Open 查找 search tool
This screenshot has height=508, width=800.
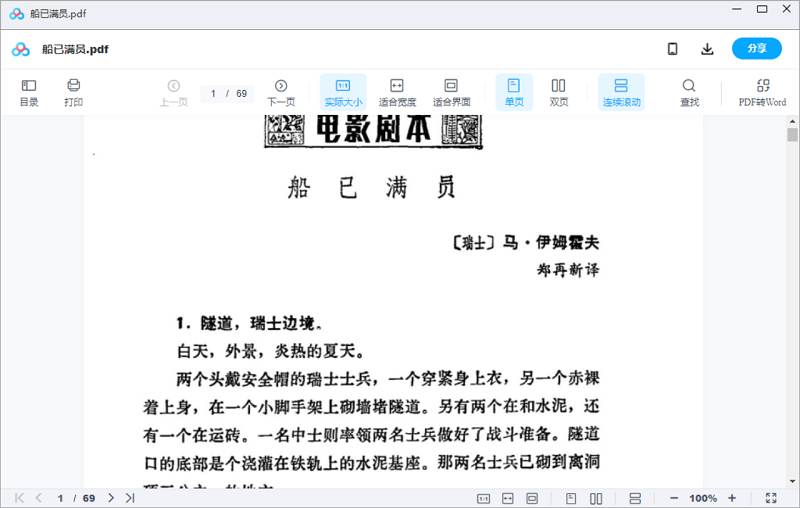pyautogui.click(x=689, y=93)
